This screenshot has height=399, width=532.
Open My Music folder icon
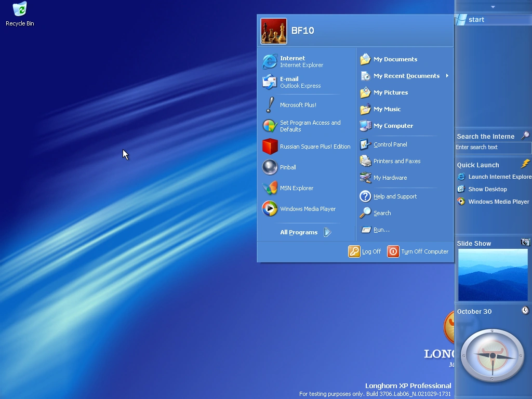click(365, 109)
